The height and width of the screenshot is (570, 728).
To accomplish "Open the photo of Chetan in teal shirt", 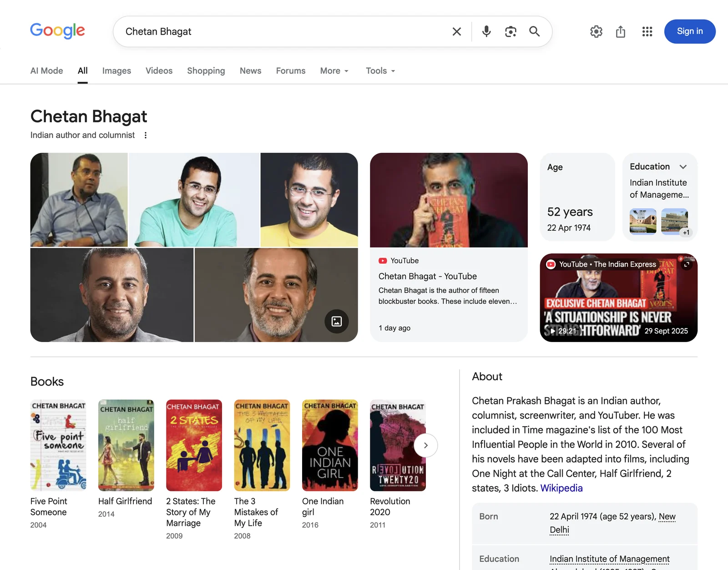I will click(x=194, y=200).
